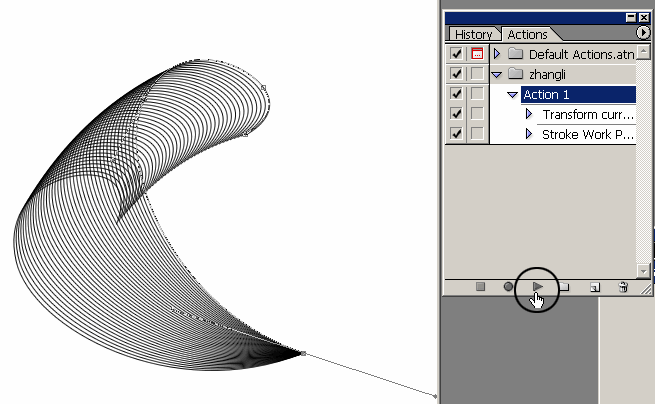
Task: Toggle checkmark for Transform current step
Action: [456, 113]
